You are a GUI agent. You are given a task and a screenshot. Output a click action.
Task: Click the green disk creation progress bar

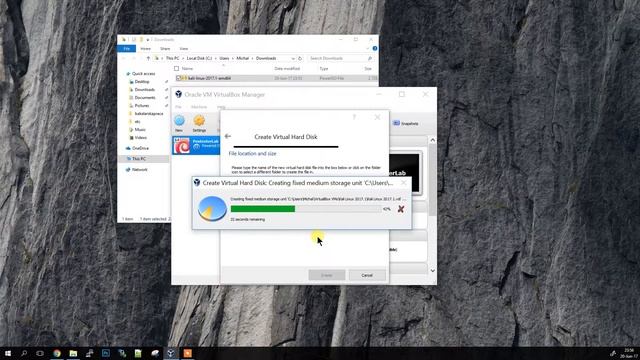pyautogui.click(x=305, y=209)
